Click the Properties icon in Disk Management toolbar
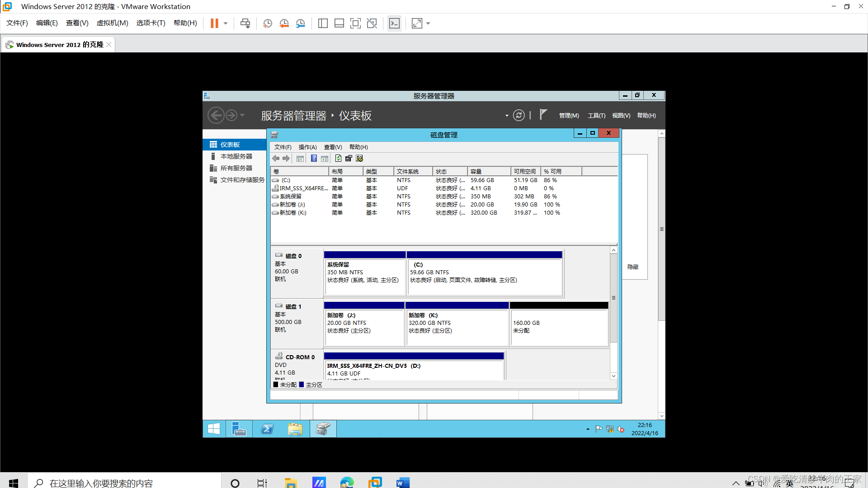The width and height of the screenshot is (868, 488). 349,159
